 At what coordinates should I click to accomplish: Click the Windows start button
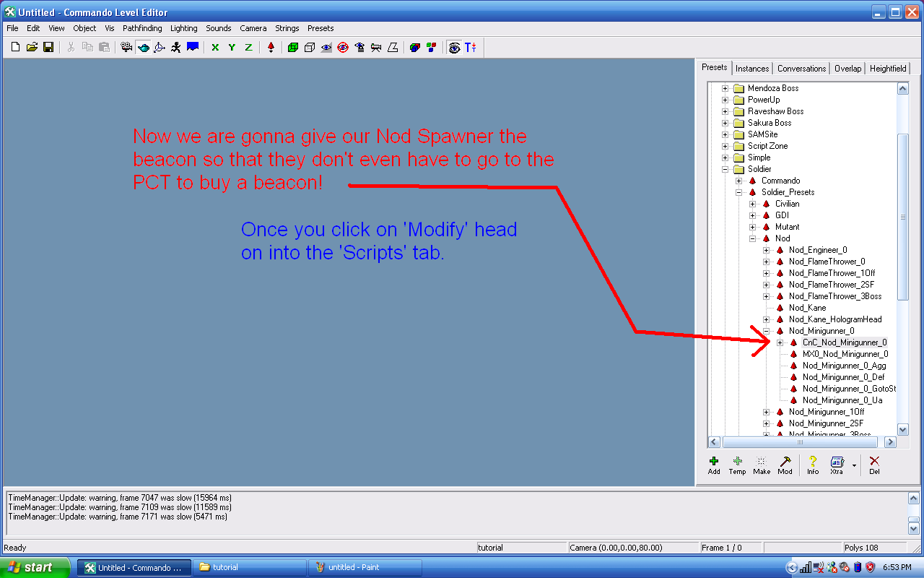35,567
